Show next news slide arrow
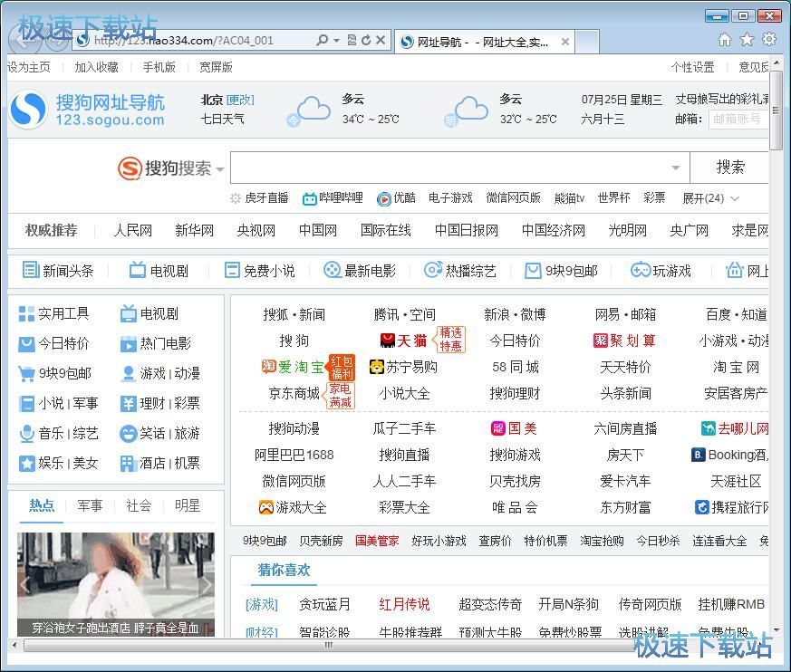791x672 pixels. pos(206,585)
